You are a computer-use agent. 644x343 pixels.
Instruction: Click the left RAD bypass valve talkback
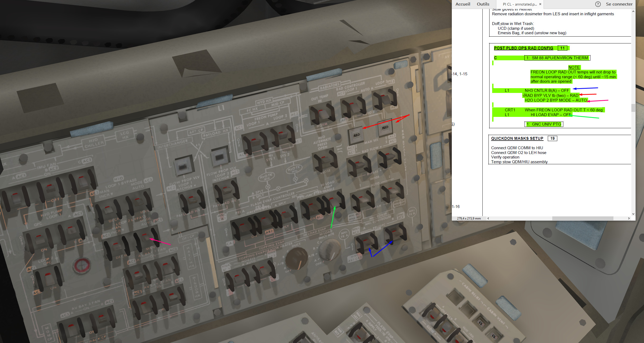point(356,135)
